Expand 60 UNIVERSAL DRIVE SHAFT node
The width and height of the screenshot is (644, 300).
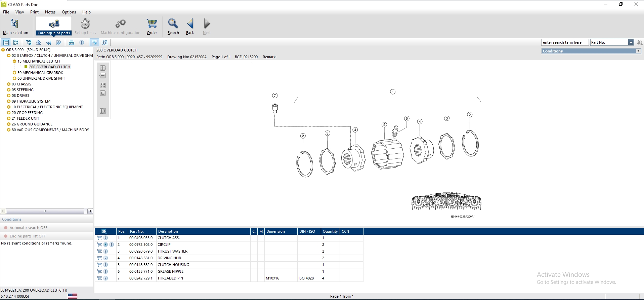pyautogui.click(x=14, y=78)
